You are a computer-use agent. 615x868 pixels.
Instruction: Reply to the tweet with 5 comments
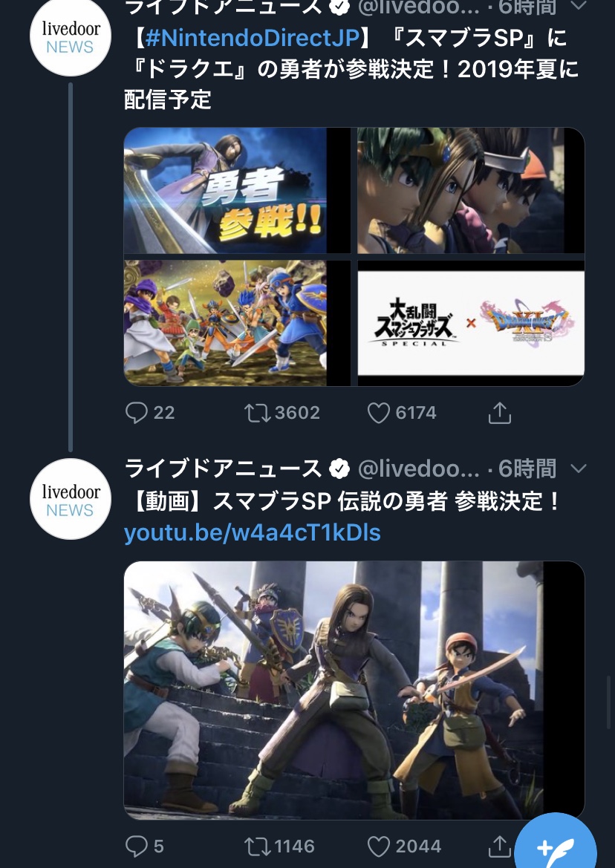(x=136, y=846)
